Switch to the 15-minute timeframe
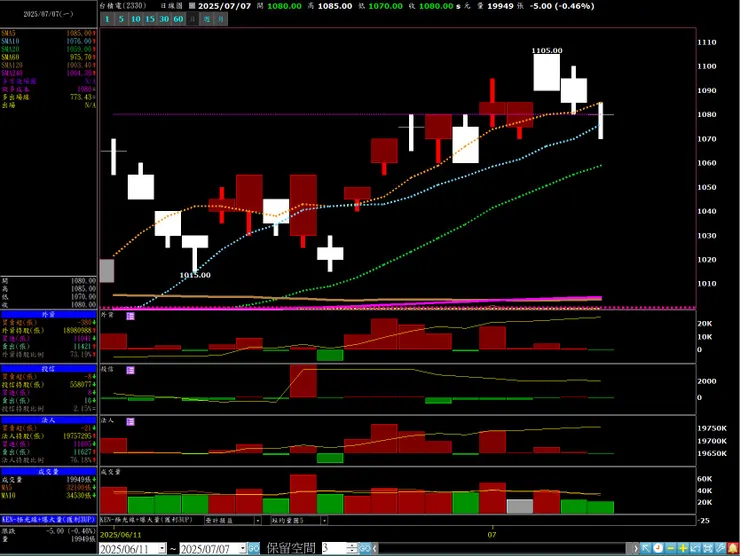The width and height of the screenshot is (740, 556). point(150,19)
